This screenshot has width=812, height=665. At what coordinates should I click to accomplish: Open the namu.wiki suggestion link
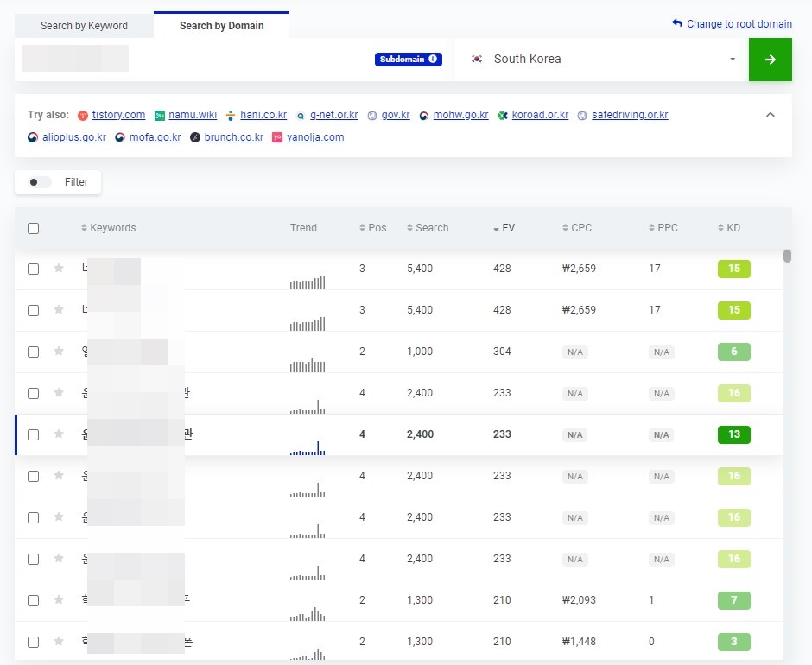click(x=193, y=115)
